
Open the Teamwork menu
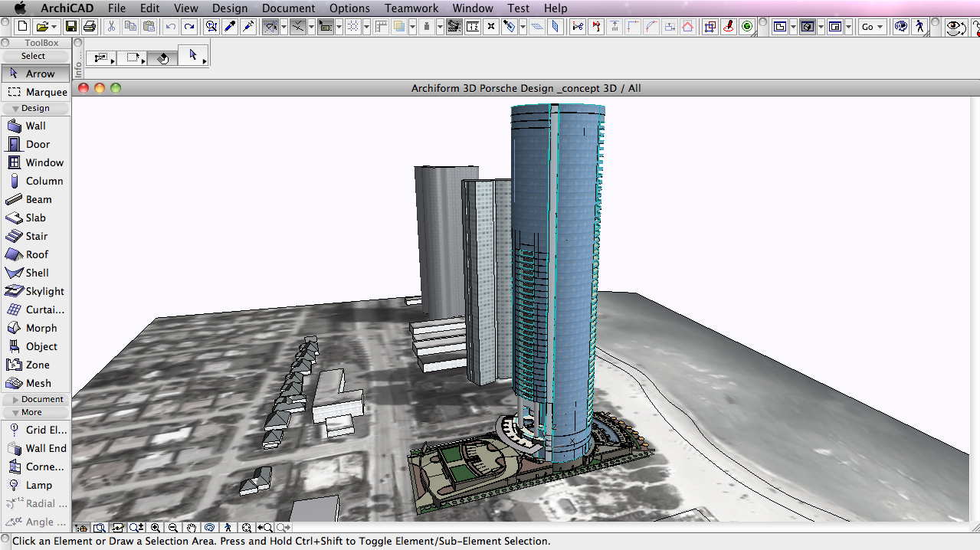point(411,8)
